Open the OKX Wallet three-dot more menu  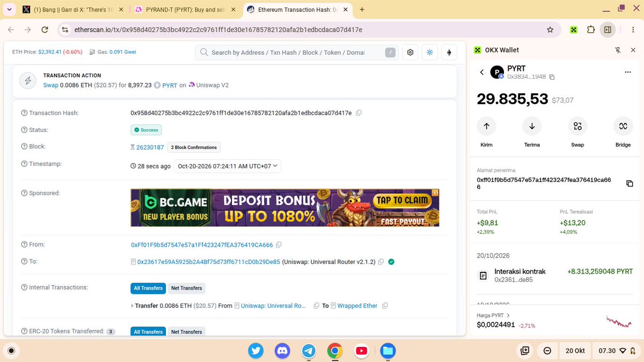[628, 72]
